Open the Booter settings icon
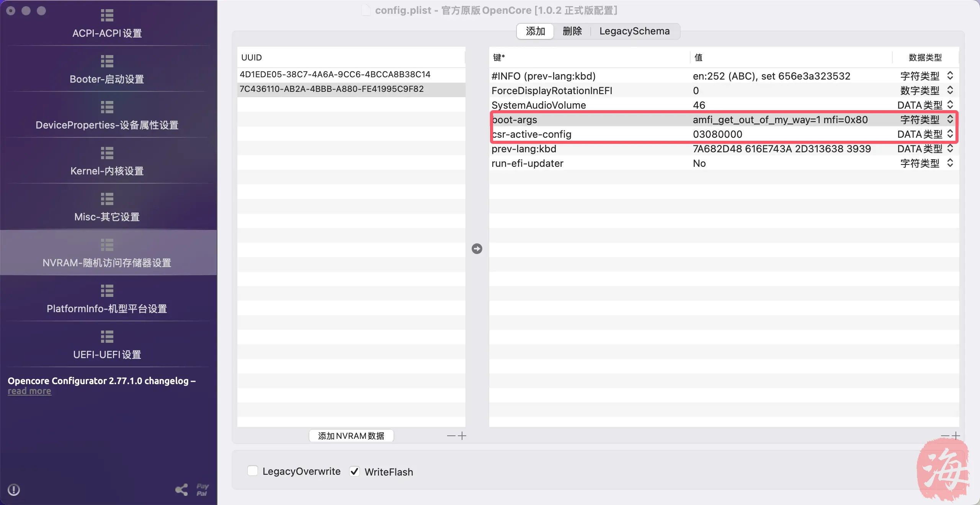980x505 pixels. 107,61
